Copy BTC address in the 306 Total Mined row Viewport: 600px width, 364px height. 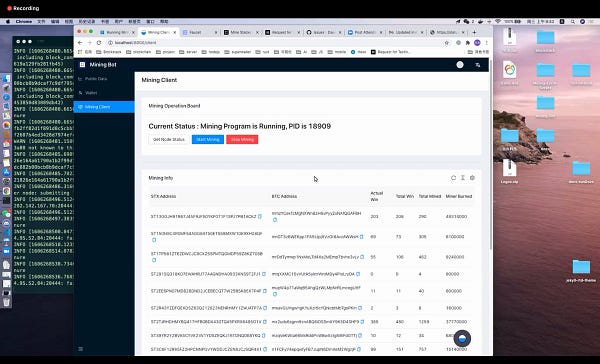361,237
